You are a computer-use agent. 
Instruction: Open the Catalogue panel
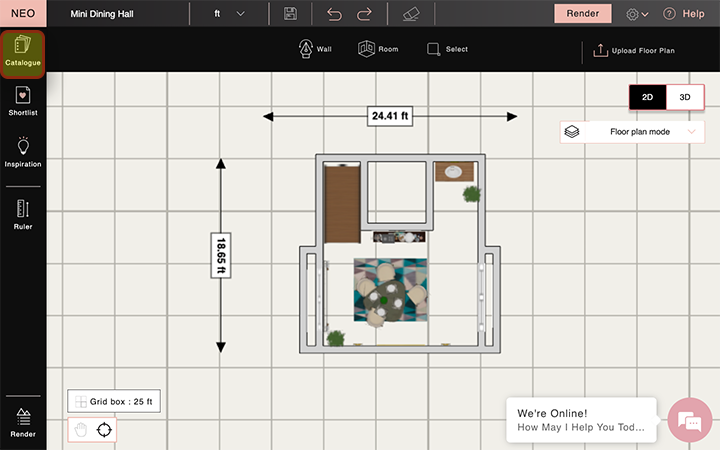click(x=22, y=53)
